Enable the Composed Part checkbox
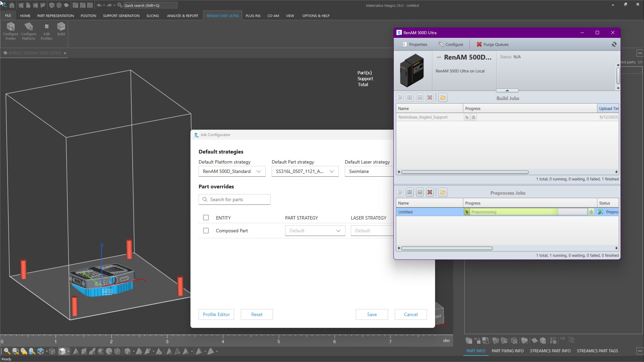Image resolution: width=644 pixels, height=362 pixels. click(x=206, y=231)
